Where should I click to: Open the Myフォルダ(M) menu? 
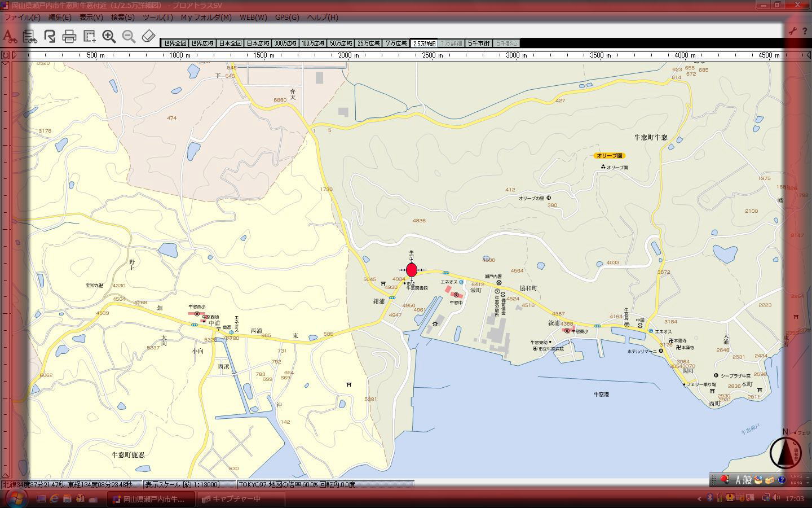pos(206,17)
